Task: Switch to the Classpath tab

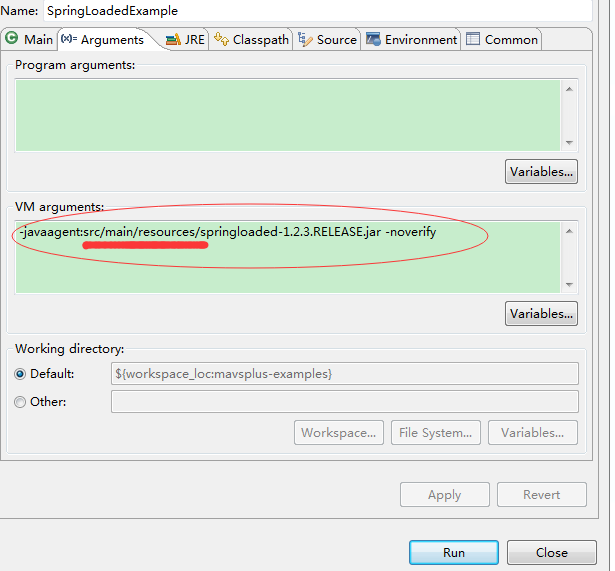Action: pyautogui.click(x=251, y=39)
